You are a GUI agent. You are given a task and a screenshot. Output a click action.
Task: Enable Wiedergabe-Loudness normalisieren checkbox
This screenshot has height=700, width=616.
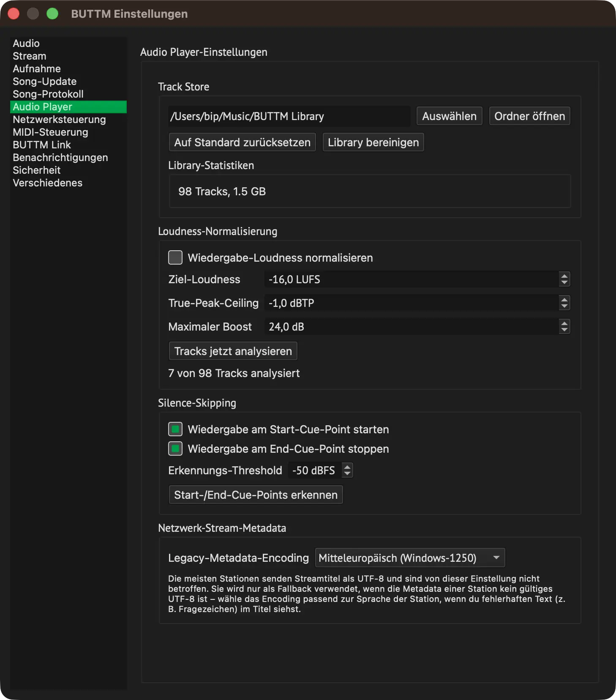pyautogui.click(x=175, y=257)
